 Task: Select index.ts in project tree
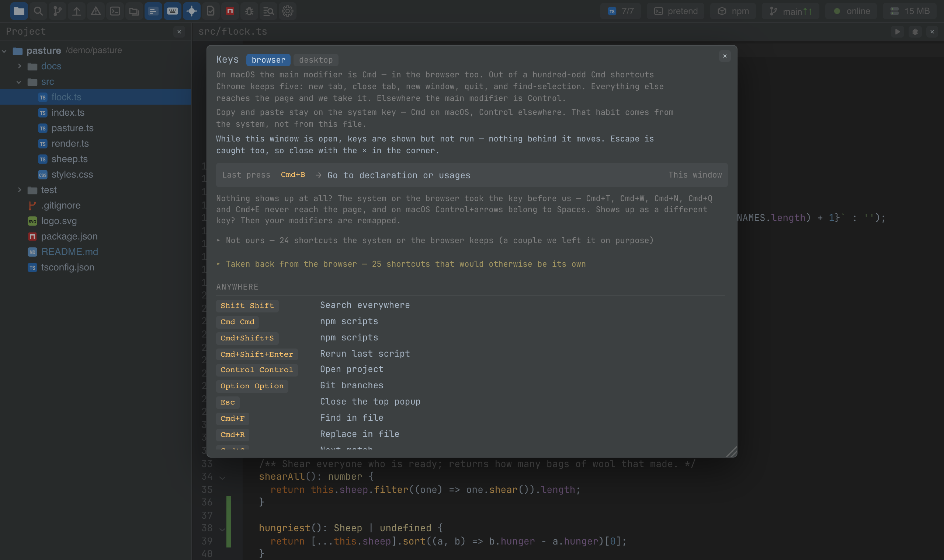96,112
